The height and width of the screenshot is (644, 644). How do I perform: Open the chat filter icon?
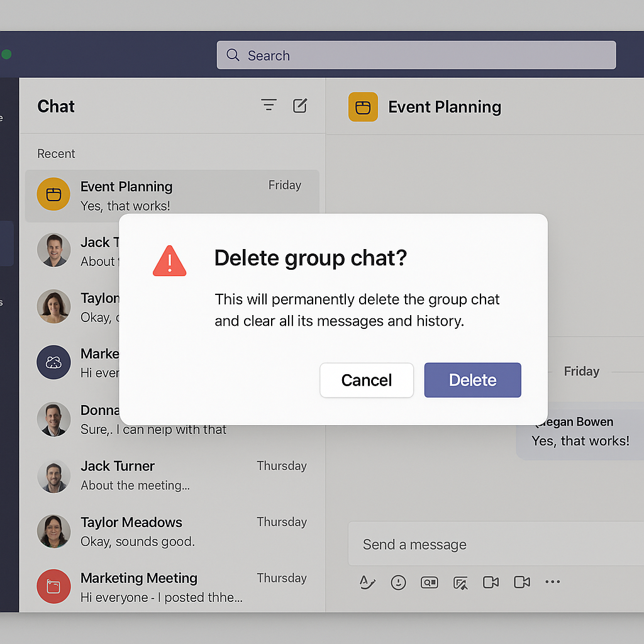click(x=269, y=105)
